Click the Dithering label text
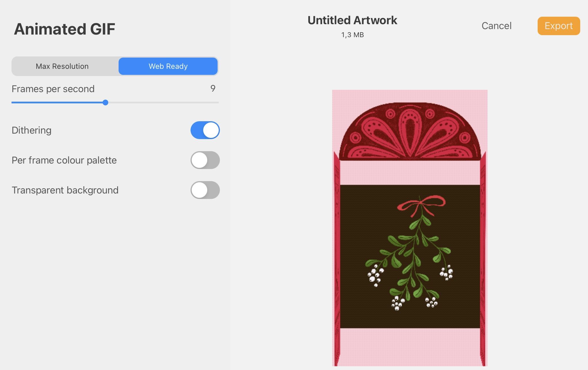This screenshot has width=588, height=370. pos(31,130)
